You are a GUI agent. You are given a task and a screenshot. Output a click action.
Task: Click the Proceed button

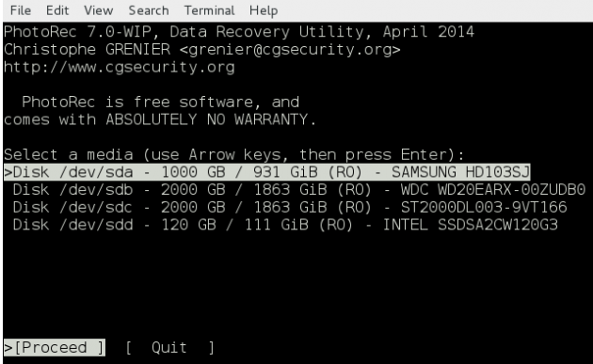[x=55, y=347]
